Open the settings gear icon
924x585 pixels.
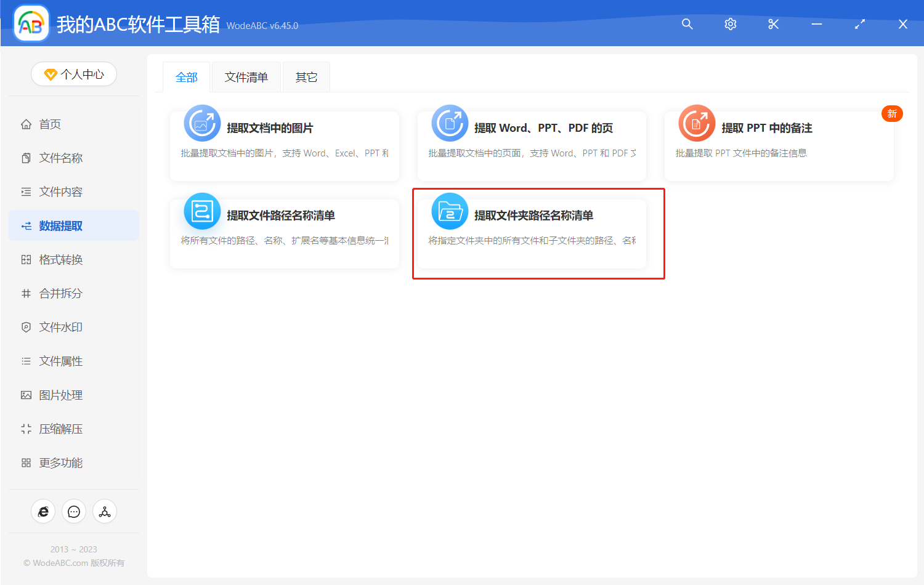point(730,24)
